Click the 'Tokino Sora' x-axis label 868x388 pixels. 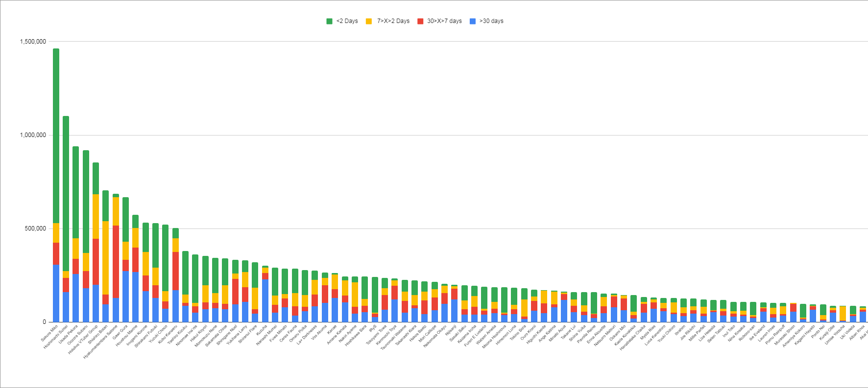[518, 333]
